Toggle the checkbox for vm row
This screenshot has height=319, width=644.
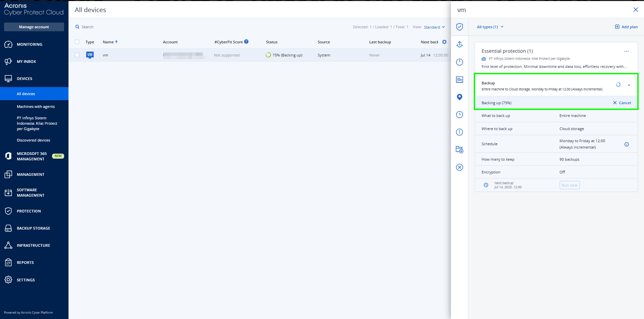(x=77, y=55)
